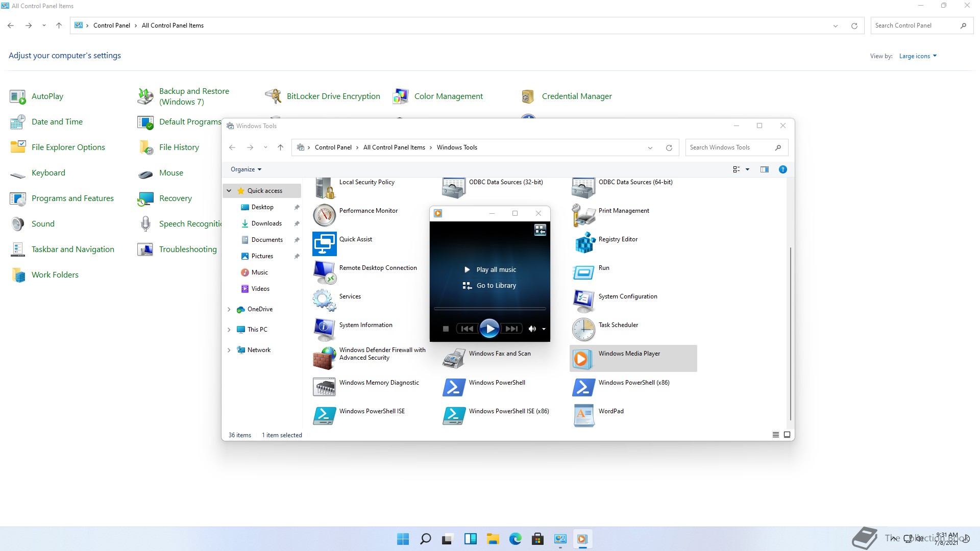
Task: Open the View by Large icons dropdown
Action: click(x=918, y=56)
